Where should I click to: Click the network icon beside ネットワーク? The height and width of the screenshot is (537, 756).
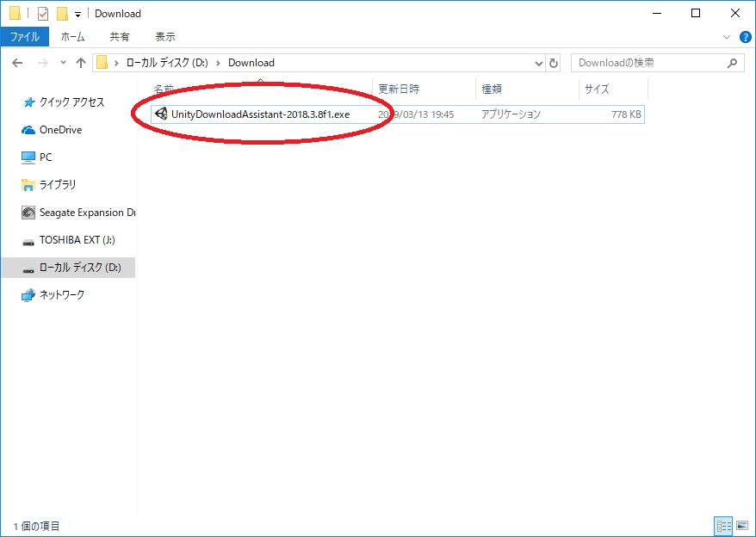tap(28, 295)
